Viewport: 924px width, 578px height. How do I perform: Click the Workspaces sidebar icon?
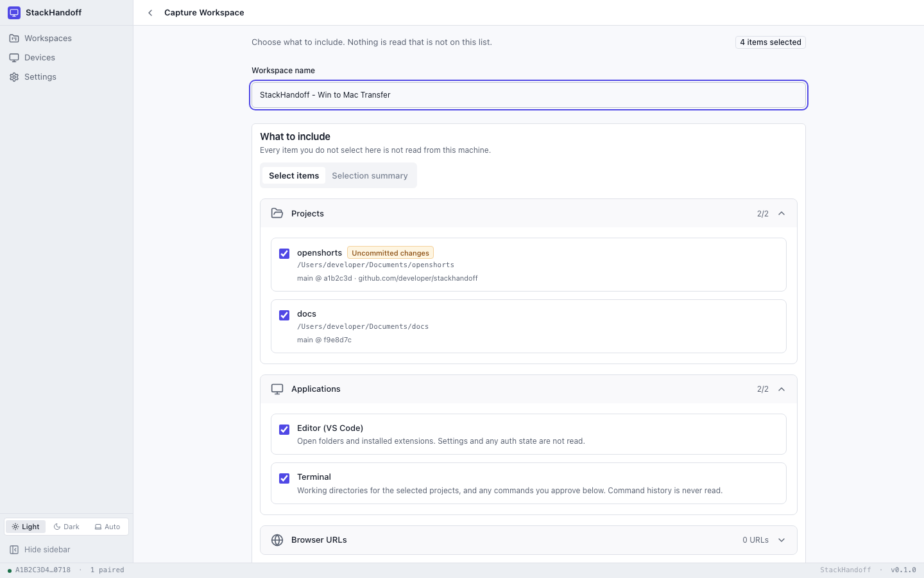point(14,39)
